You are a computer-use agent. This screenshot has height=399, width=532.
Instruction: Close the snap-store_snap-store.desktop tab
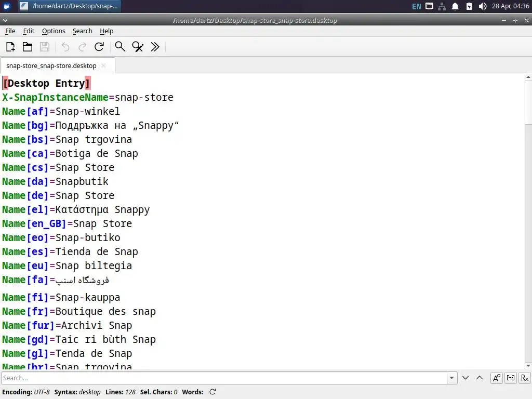point(104,65)
